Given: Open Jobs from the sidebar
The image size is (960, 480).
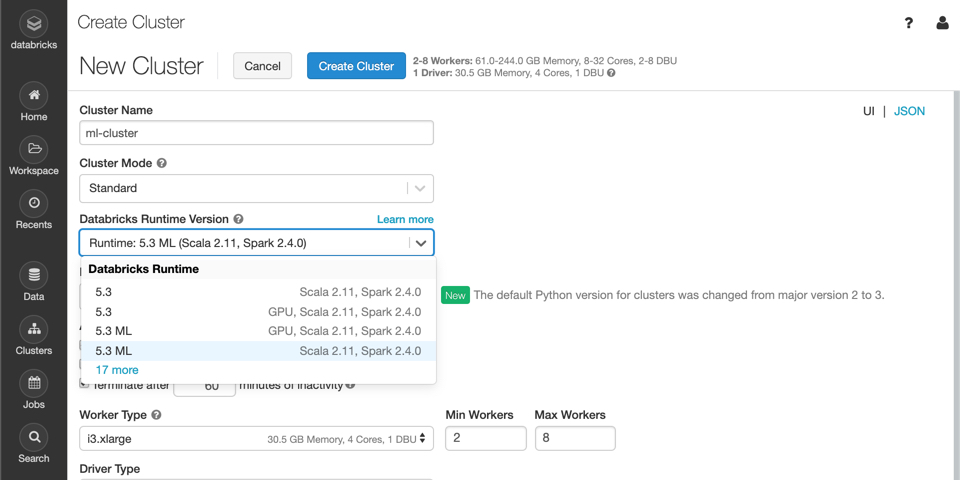Looking at the screenshot, I should [34, 391].
